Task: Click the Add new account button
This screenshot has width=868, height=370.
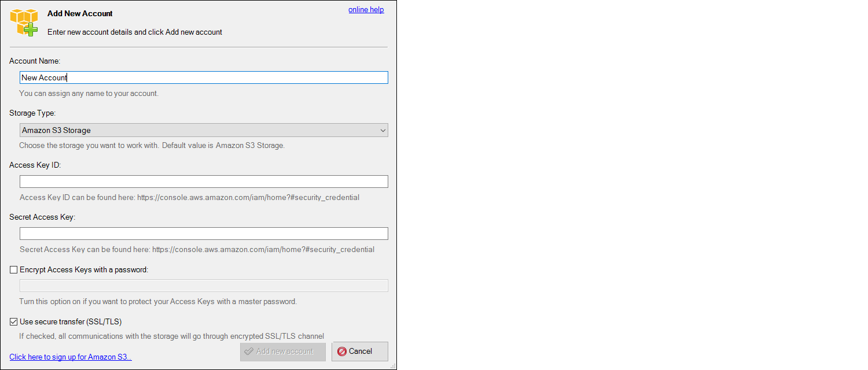Action: coord(283,351)
